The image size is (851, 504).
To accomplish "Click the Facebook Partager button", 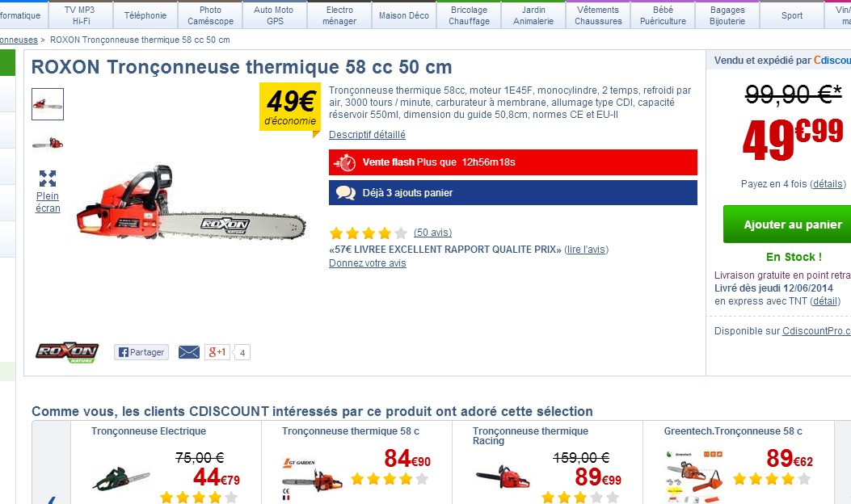I will click(x=141, y=352).
